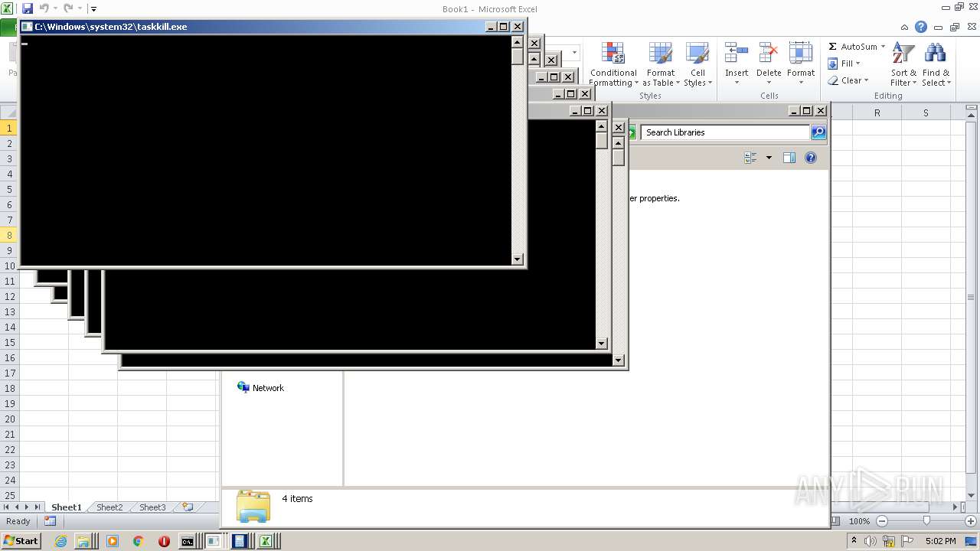Click Undo in Quick Access Toolbar
Image resolution: width=980 pixels, height=551 pixels.
[44, 8]
